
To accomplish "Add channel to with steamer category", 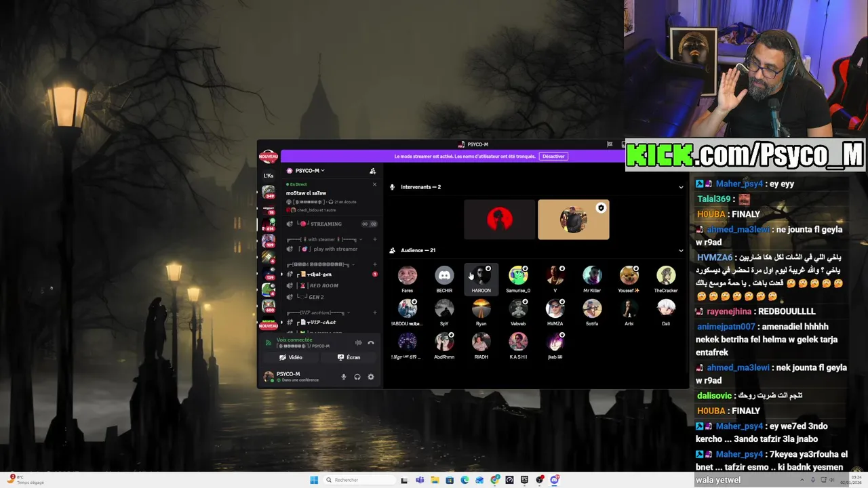I will tap(374, 239).
